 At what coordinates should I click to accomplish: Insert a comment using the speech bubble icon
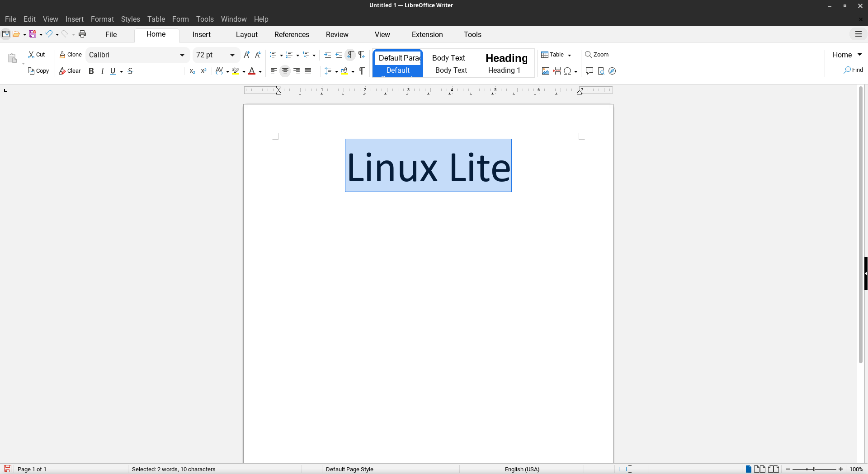589,71
